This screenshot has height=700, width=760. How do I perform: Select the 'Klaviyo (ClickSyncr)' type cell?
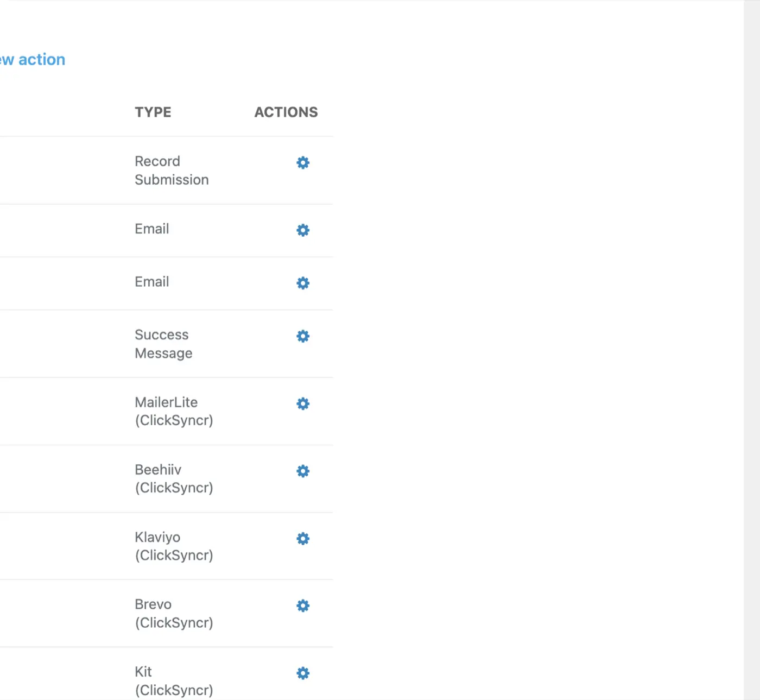click(174, 546)
